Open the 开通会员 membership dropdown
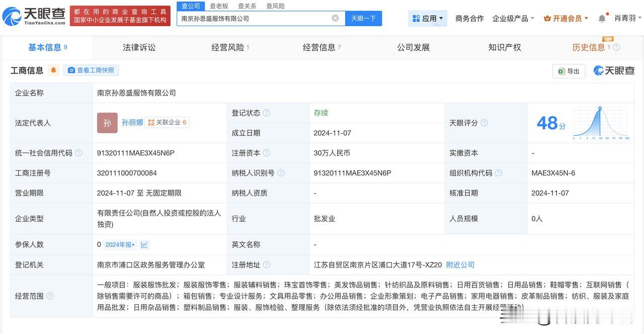 [566, 19]
